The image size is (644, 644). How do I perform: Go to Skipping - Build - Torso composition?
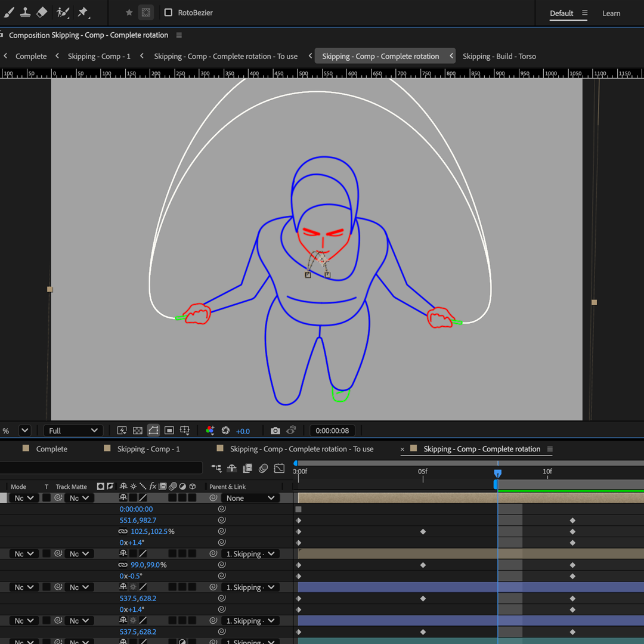pyautogui.click(x=499, y=56)
